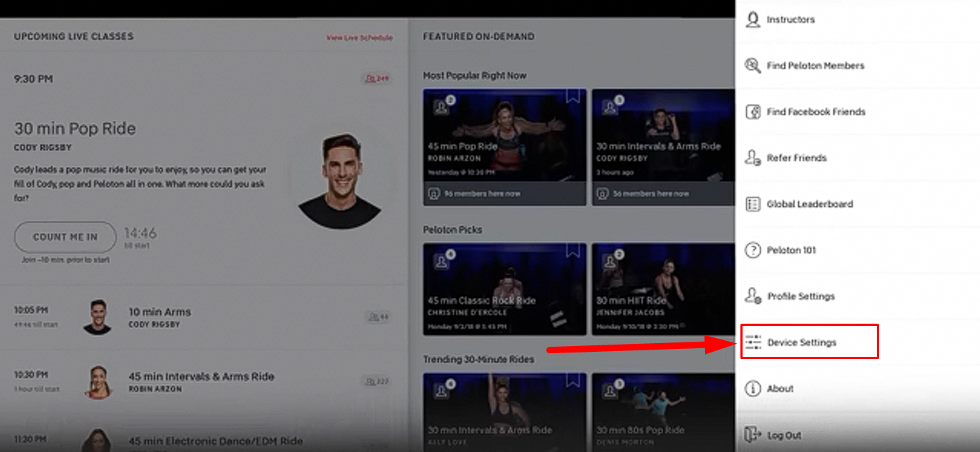Open 30 min 80s Pop Ride thumbnail

click(663, 412)
